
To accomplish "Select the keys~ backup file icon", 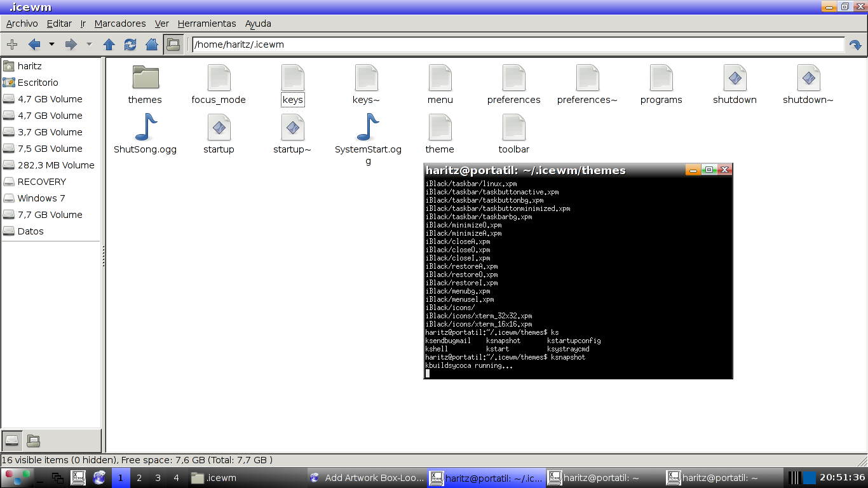I will [367, 78].
